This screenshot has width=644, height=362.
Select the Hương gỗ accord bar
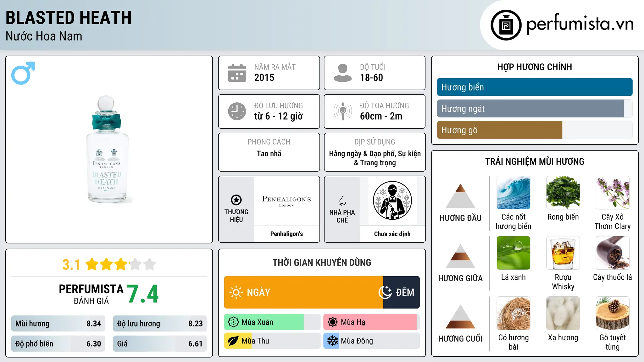[x=535, y=130]
